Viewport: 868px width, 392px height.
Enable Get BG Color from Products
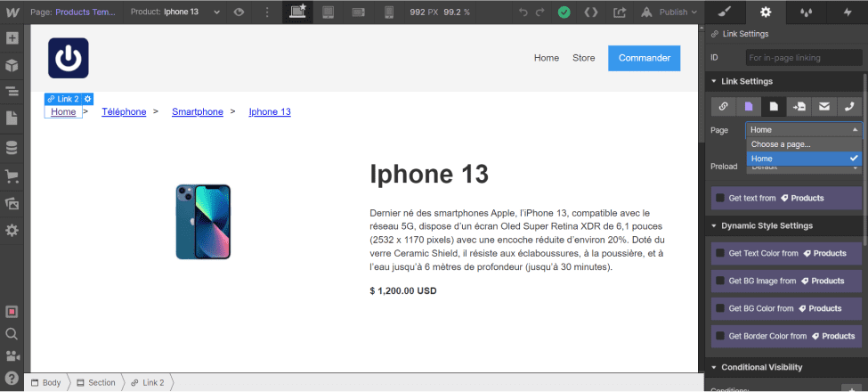point(720,308)
